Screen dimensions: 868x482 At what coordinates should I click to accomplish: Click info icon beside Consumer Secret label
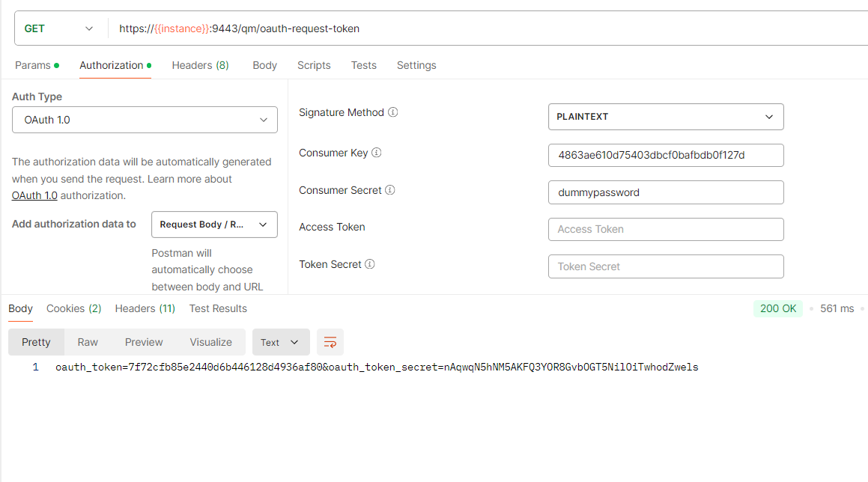(x=390, y=190)
